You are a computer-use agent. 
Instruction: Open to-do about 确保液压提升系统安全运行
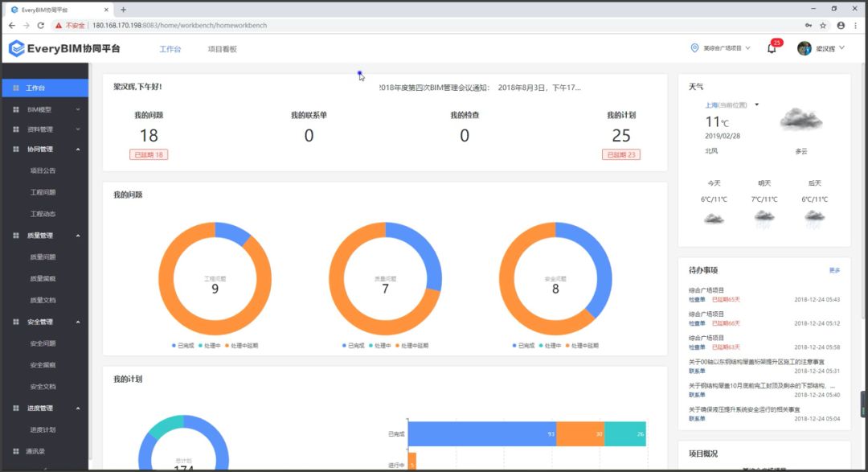click(744, 409)
